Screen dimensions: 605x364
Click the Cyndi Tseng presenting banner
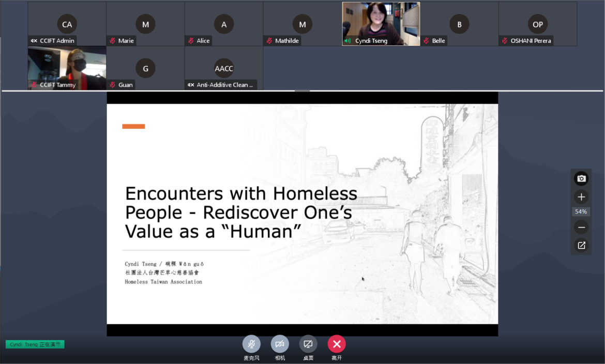(x=35, y=344)
